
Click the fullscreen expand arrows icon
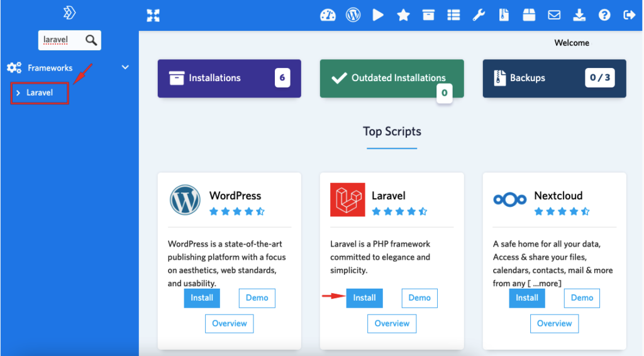pos(153,16)
